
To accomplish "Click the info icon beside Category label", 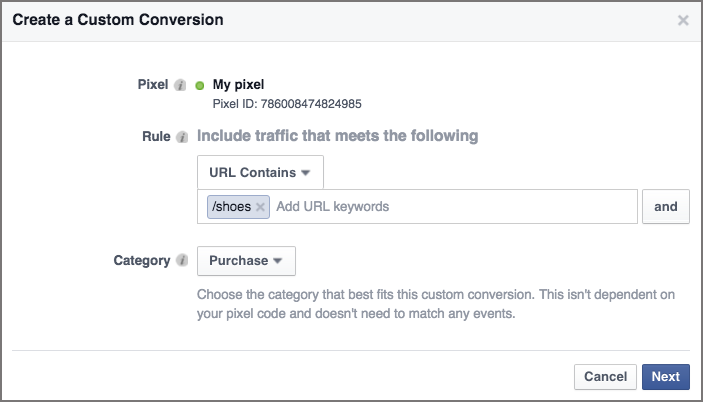I will coord(181,261).
